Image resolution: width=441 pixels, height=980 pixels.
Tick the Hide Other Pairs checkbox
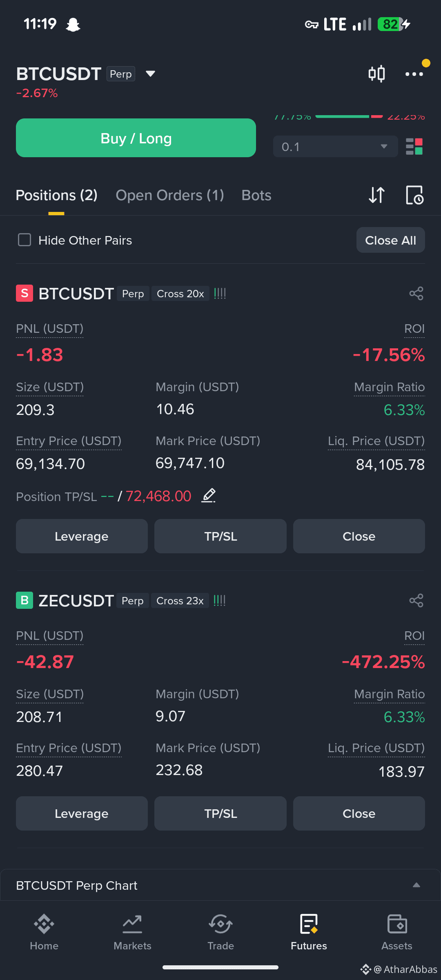(x=24, y=240)
